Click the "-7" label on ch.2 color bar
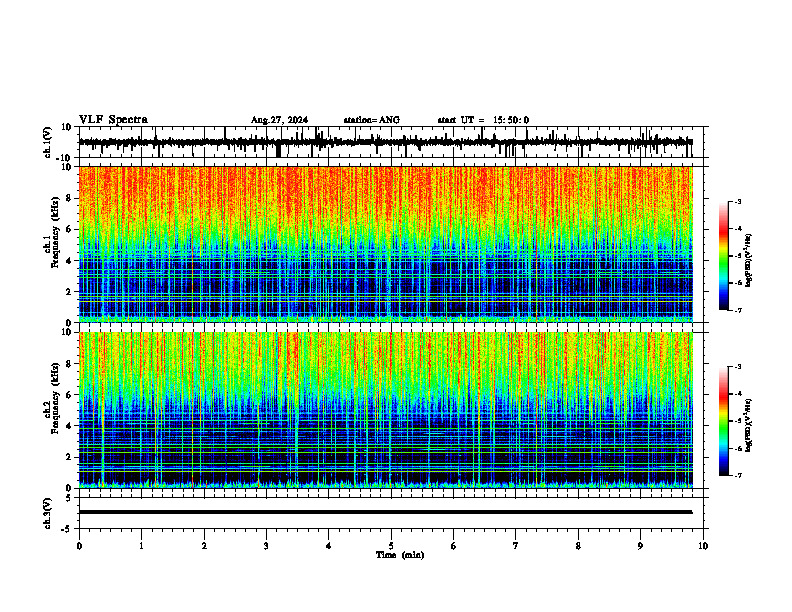Screen dimensions: 792x612 (738, 476)
